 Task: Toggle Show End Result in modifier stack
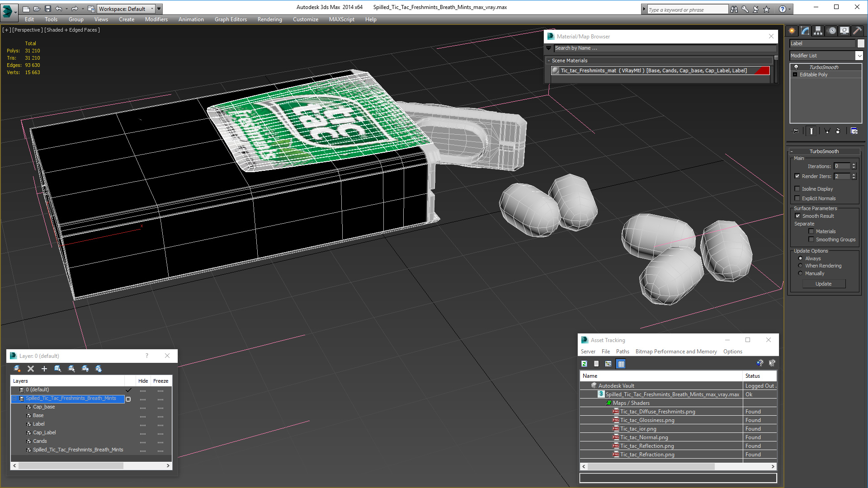click(811, 131)
